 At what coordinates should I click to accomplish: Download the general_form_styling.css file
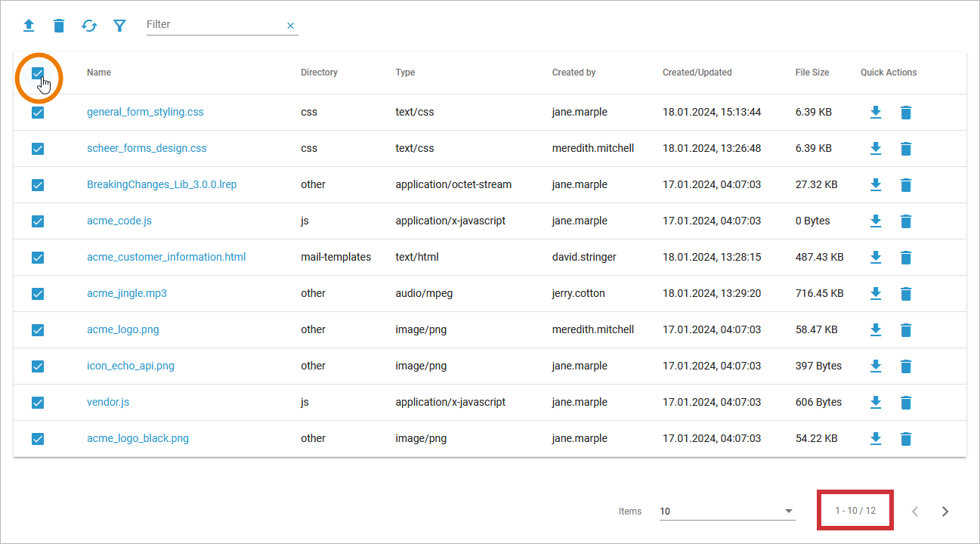[876, 112]
